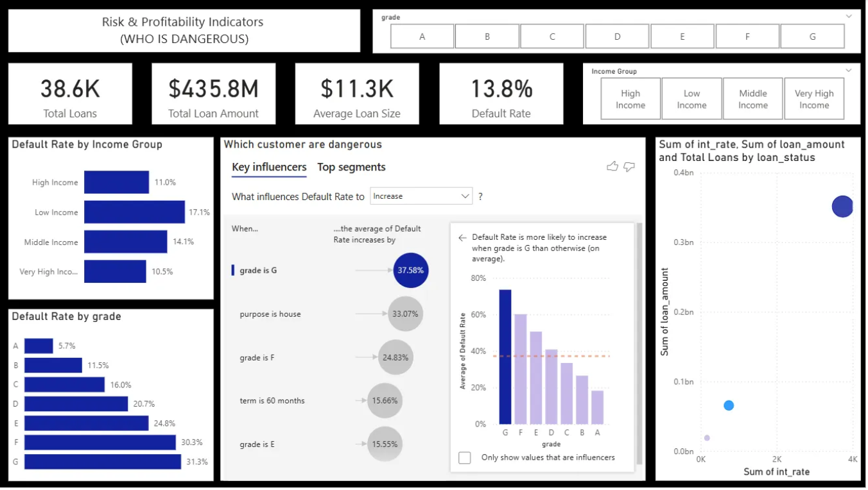This screenshot has height=490, width=868.
Task: Click the 15.55% influencer bubble
Action: (385, 444)
